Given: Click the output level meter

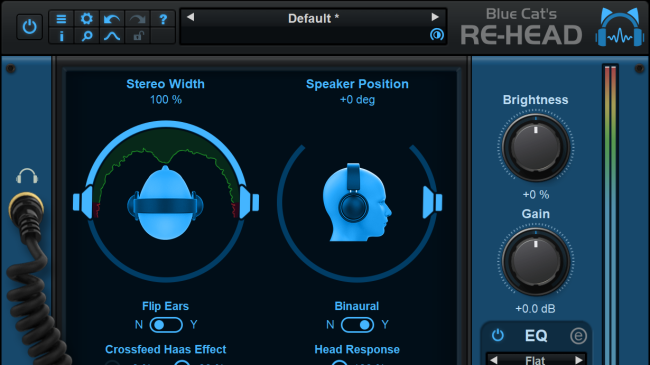Looking at the screenshot, I should coord(610,215).
